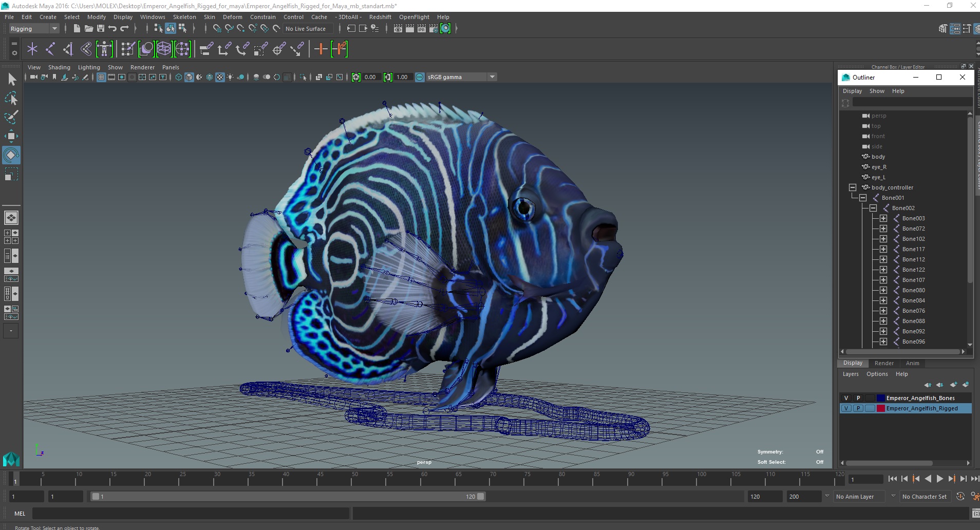
Task: Click Emperor_Angelfish_Bones blue color swatch
Action: tap(881, 398)
